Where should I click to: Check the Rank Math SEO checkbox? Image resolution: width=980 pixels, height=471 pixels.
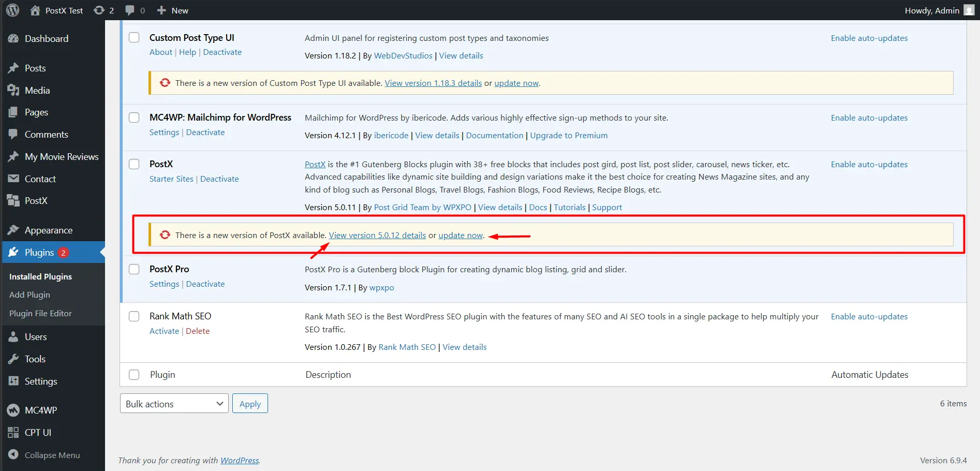134,316
